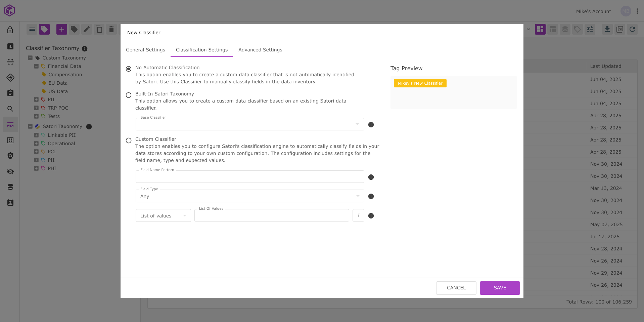This screenshot has width=644, height=322.
Task: Expand the List of values selector
Action: point(163,216)
